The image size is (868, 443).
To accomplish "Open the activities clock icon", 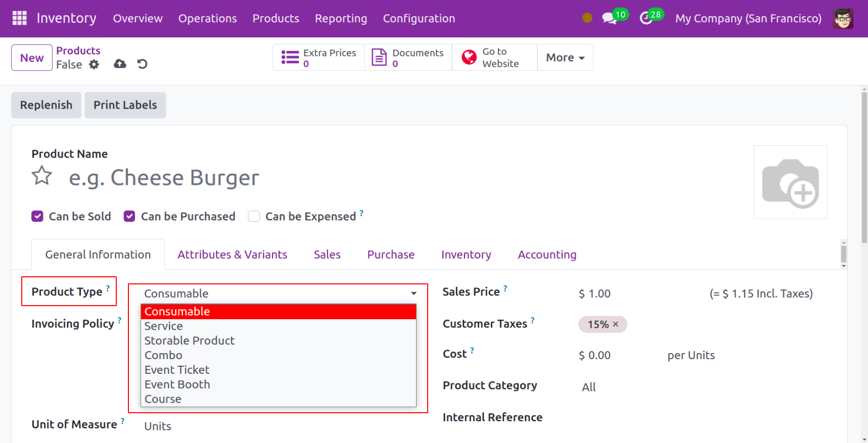I will 646,19.
